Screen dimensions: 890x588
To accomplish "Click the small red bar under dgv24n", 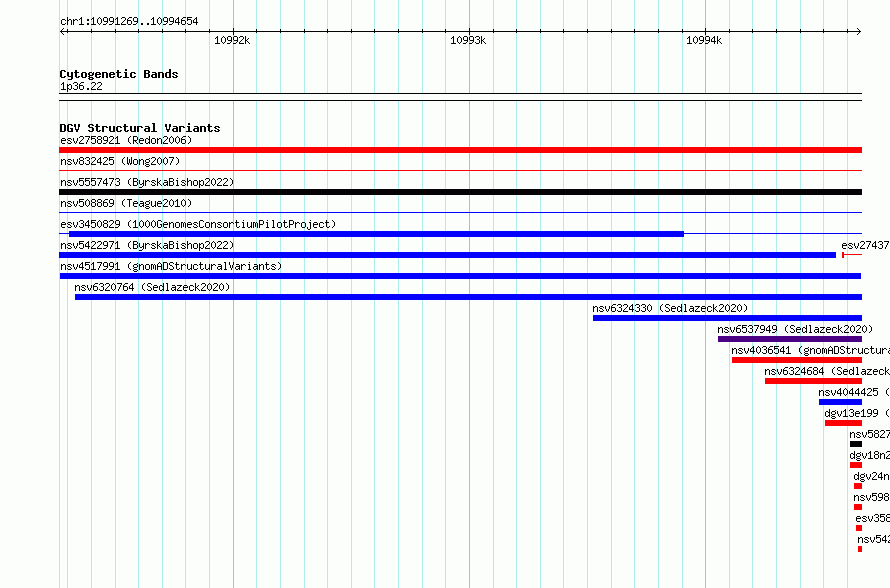I will pyautogui.click(x=858, y=486).
